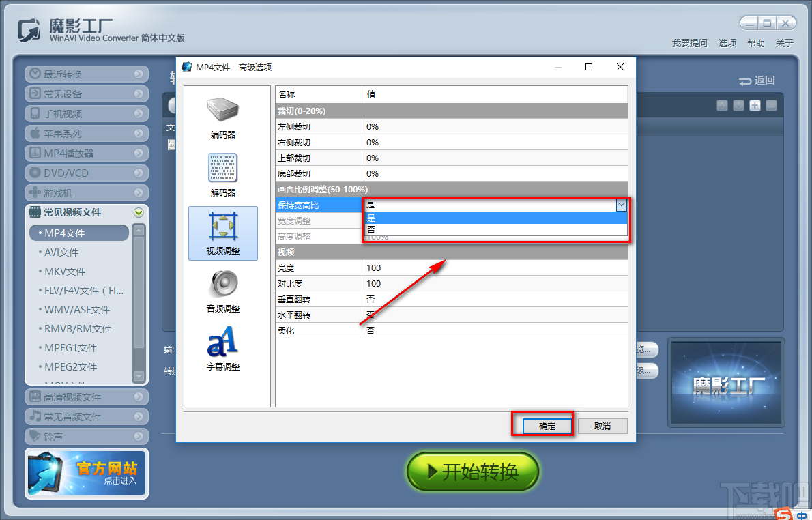
Task: Click the 左侧裁切 value 0% cell
Action: pyautogui.click(x=495, y=127)
